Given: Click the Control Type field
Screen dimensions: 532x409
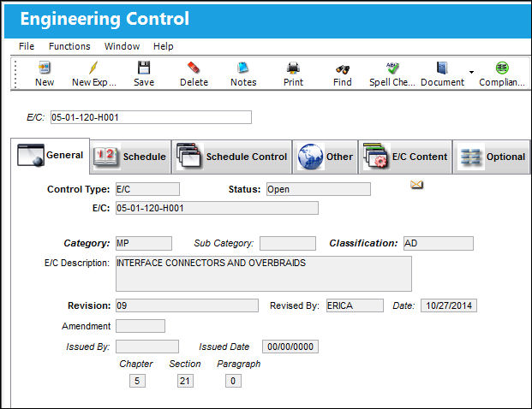Looking at the screenshot, I should [x=147, y=189].
